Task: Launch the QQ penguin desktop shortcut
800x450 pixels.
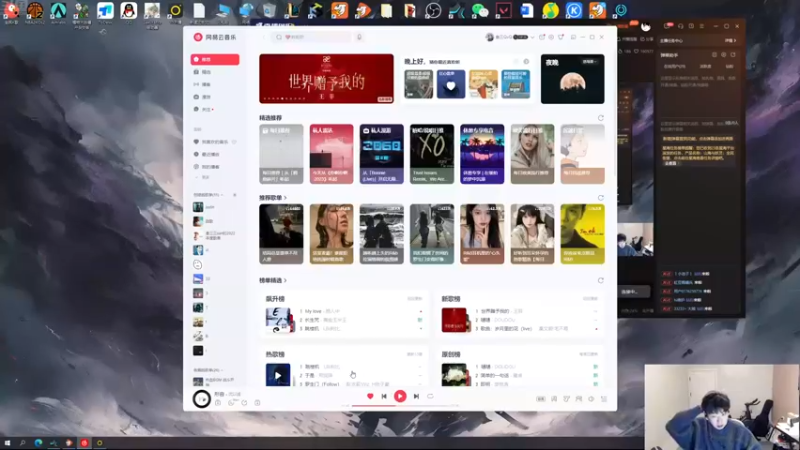Action: tap(129, 11)
